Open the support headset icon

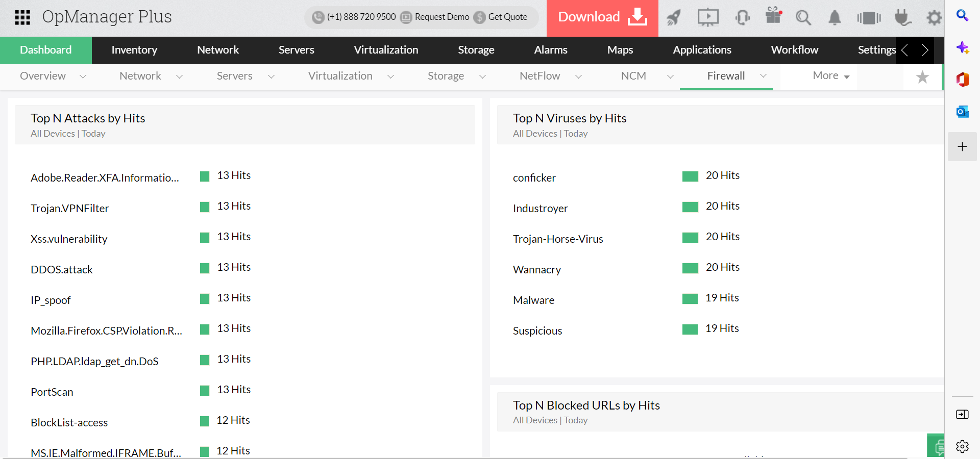tap(742, 18)
